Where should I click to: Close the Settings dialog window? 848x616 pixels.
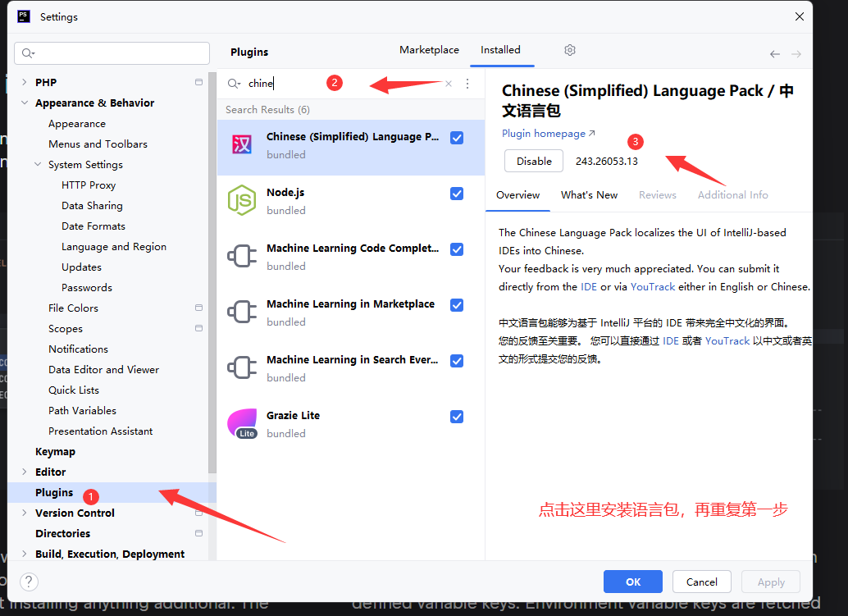pyautogui.click(x=800, y=16)
